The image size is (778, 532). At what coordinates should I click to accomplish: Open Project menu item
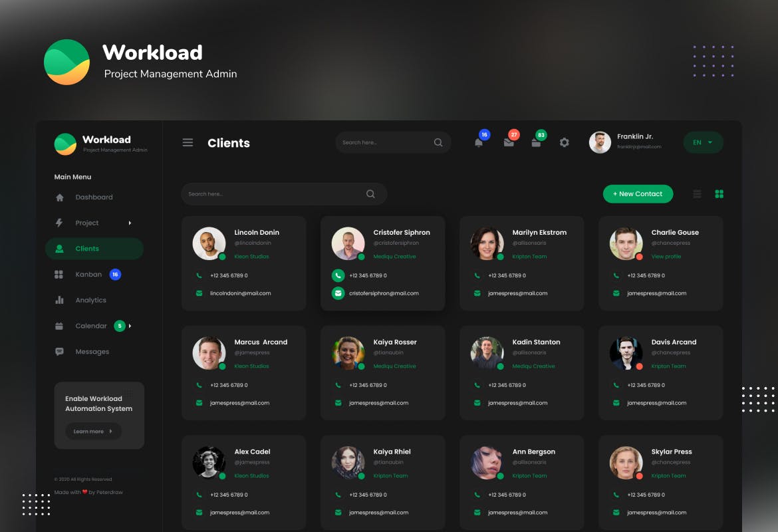point(87,223)
